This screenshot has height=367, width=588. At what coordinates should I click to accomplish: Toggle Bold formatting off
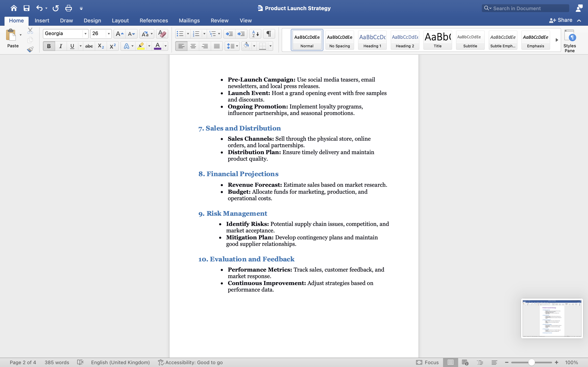point(49,46)
